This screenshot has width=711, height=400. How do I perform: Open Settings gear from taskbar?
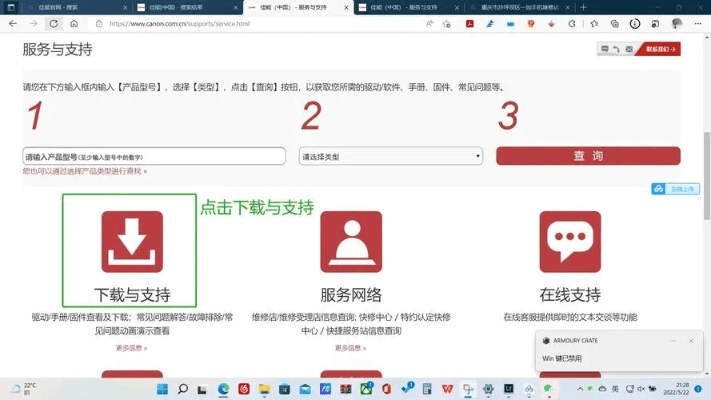[488, 389]
